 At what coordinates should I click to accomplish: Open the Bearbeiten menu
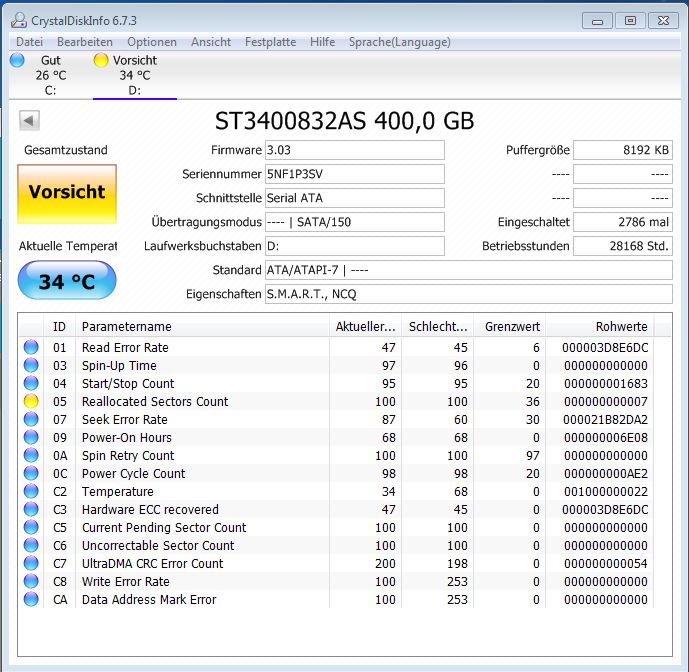(85, 42)
